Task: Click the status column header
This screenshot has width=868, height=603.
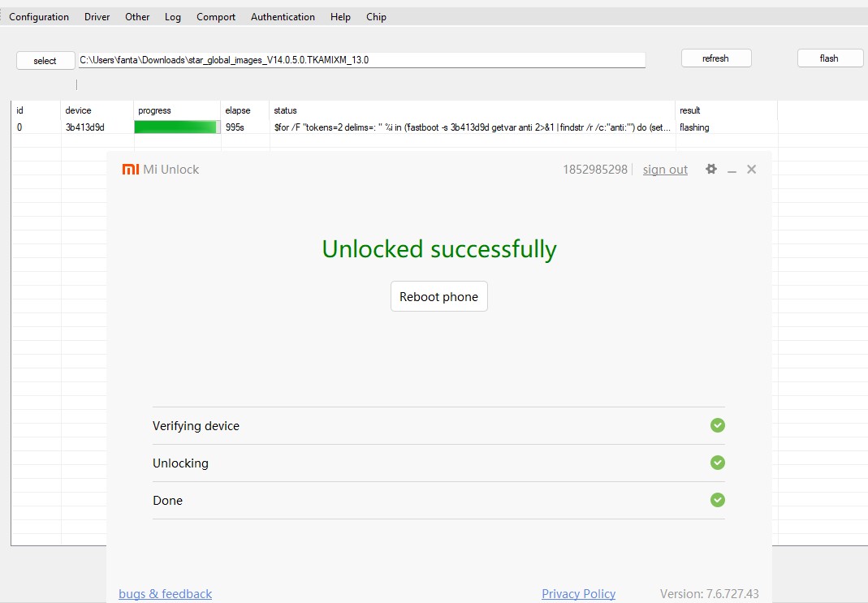Action: coord(473,110)
